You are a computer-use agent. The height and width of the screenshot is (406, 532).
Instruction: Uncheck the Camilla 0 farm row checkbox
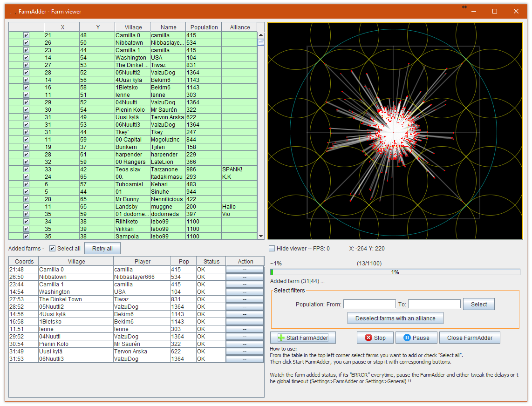[26, 35]
